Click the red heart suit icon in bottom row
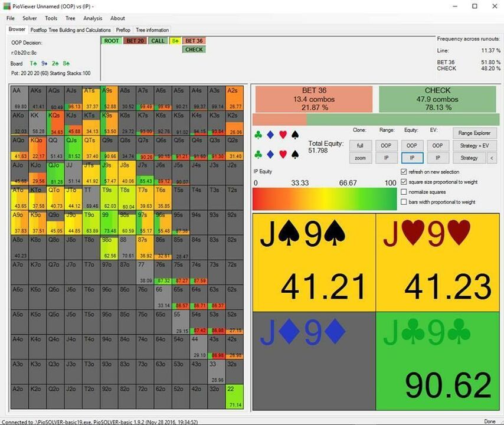The width and height of the screenshot is (504, 425). pos(283,155)
